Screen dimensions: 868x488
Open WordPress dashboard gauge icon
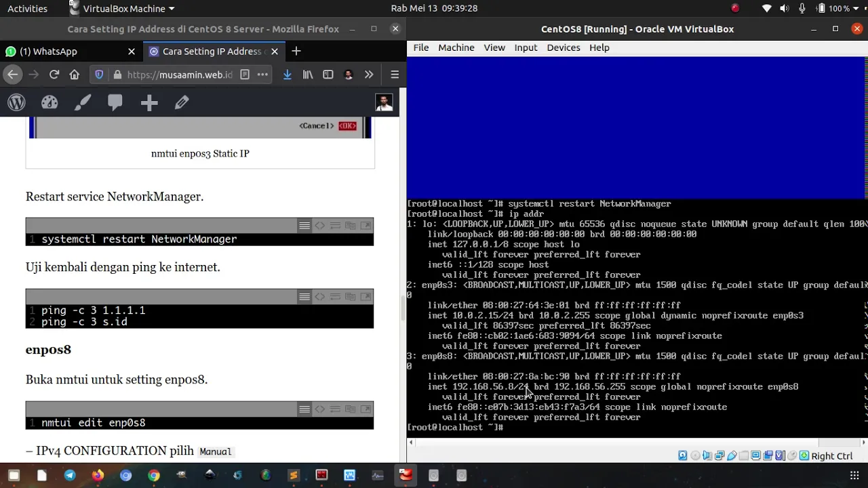(x=50, y=102)
